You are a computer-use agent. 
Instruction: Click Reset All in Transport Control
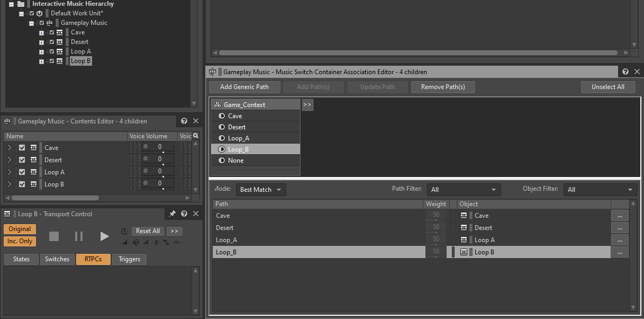point(148,231)
